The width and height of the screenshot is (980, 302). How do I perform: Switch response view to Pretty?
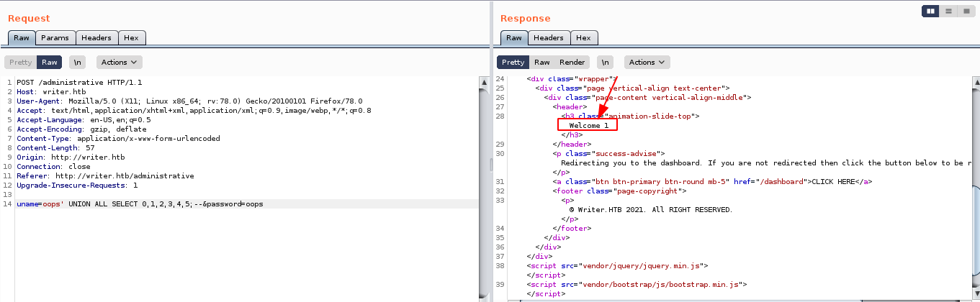[513, 63]
